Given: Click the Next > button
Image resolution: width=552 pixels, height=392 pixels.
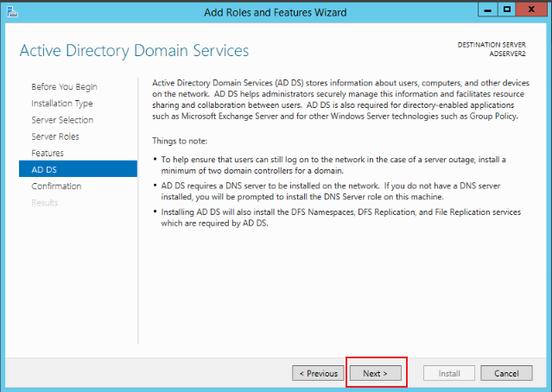Looking at the screenshot, I should coord(375,373).
